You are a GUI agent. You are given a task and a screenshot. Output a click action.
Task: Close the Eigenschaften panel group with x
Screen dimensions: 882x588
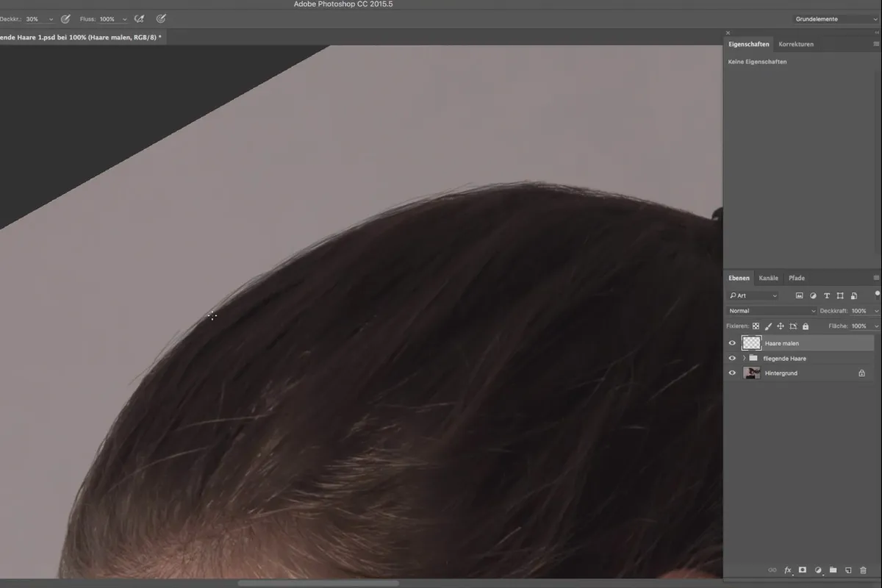728,33
